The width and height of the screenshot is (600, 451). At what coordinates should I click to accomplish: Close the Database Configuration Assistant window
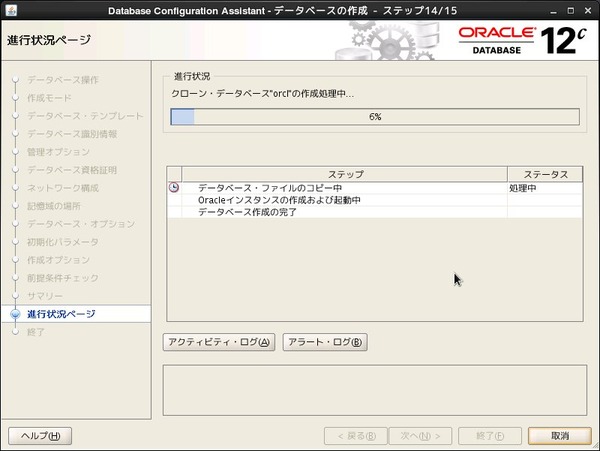pos(588,11)
